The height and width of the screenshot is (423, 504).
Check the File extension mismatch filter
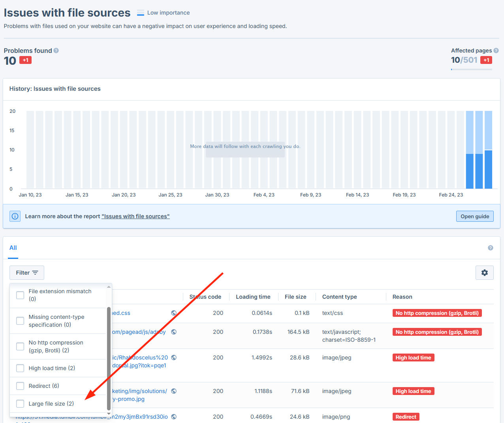point(20,295)
